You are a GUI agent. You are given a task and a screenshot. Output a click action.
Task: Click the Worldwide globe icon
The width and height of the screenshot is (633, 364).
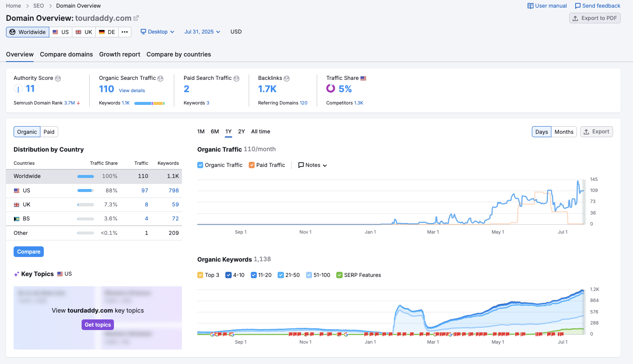click(12, 32)
